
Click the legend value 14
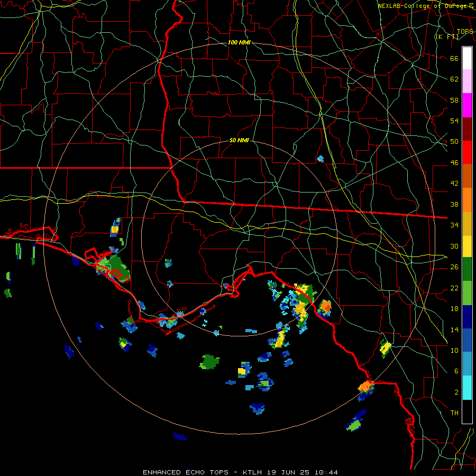454,329
